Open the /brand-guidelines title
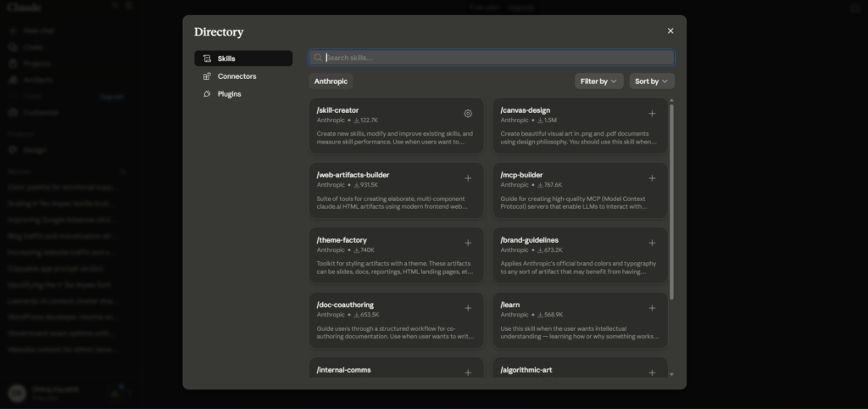This screenshot has width=868, height=409. click(x=529, y=240)
